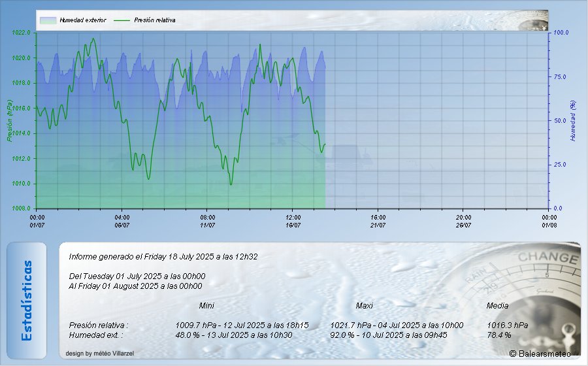Click the 16:00 21/07 time label
This screenshot has width=588, height=366.
378,222
